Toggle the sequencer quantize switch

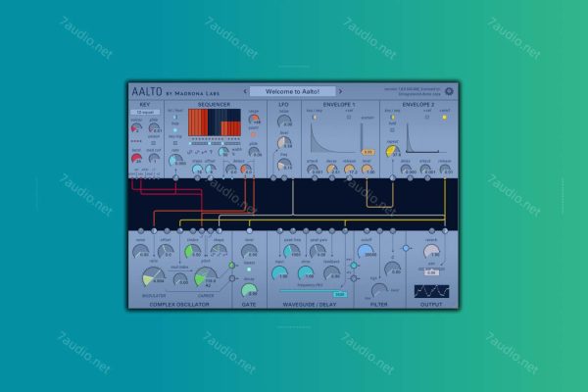[x=253, y=134]
